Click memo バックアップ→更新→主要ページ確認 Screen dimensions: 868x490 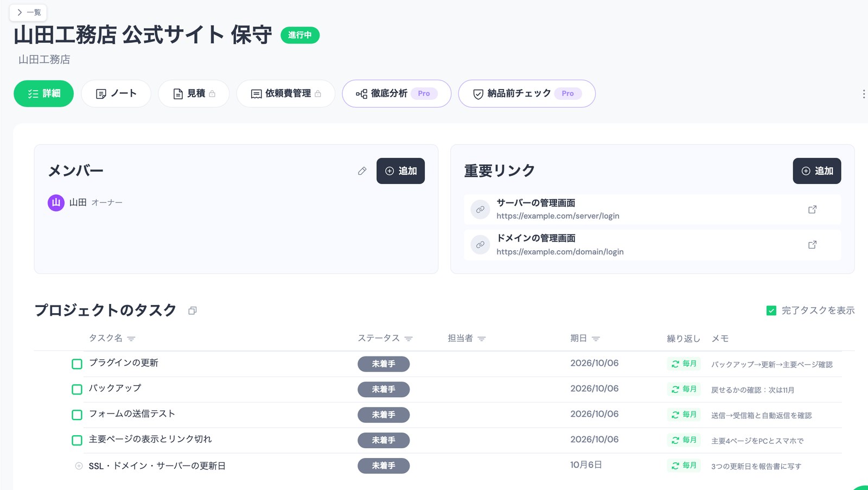click(x=771, y=365)
